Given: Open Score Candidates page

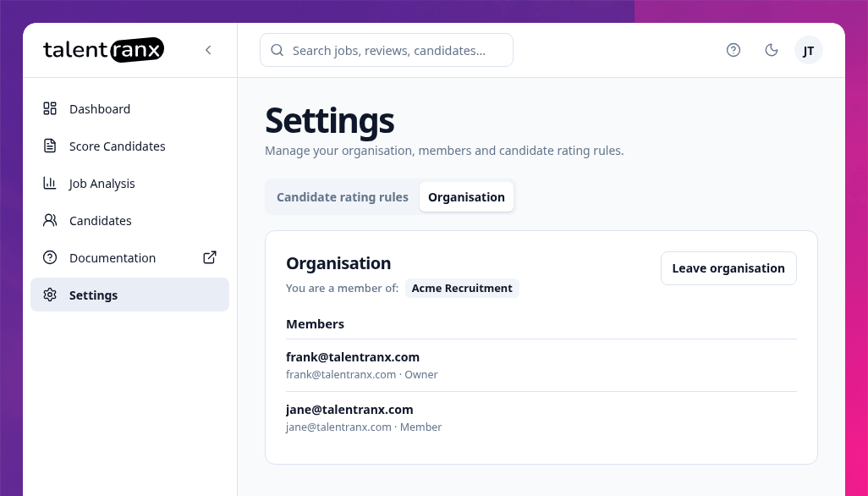Looking at the screenshot, I should tap(129, 146).
